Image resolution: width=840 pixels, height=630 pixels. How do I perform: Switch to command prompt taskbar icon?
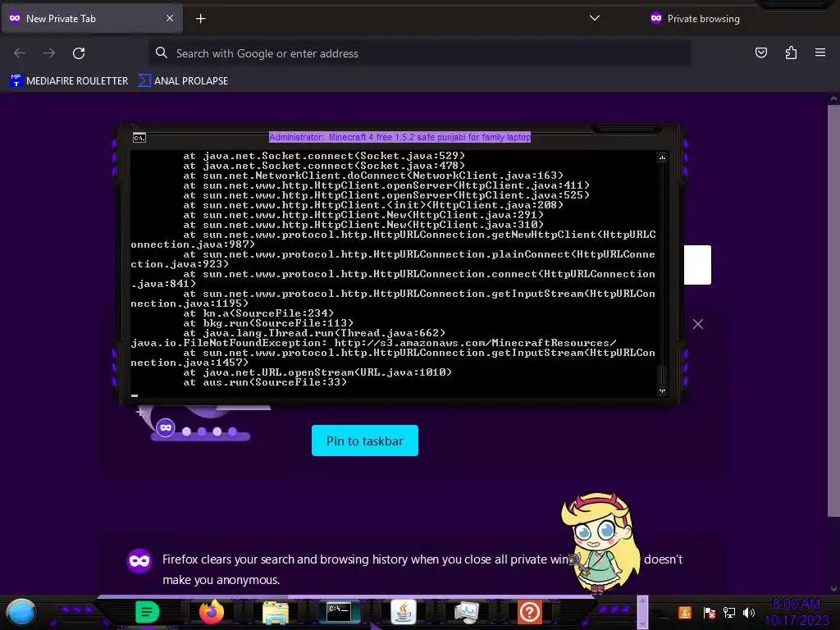pos(339,611)
